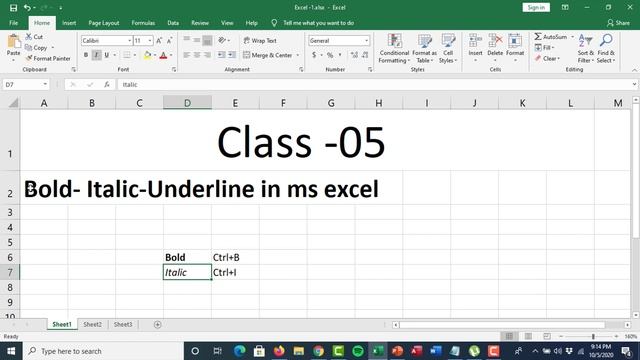Switch to the Page Layout tab
This screenshot has width=640, height=360.
point(104,23)
